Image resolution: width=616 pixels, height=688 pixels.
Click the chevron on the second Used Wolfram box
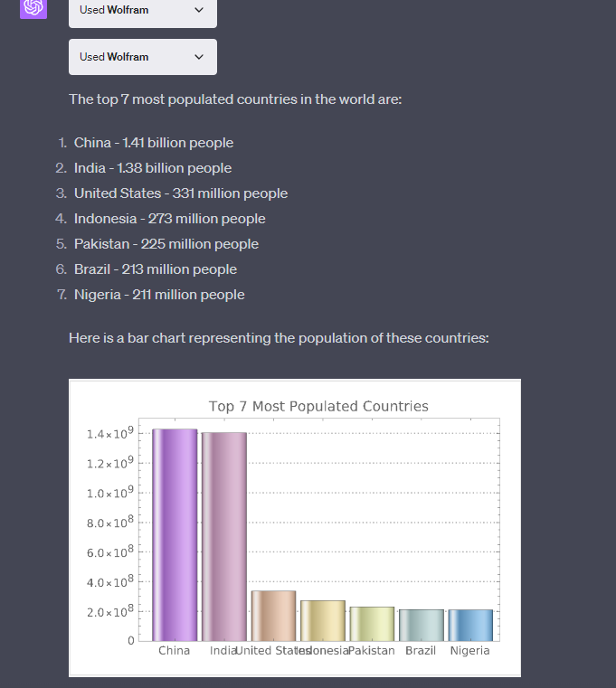199,56
